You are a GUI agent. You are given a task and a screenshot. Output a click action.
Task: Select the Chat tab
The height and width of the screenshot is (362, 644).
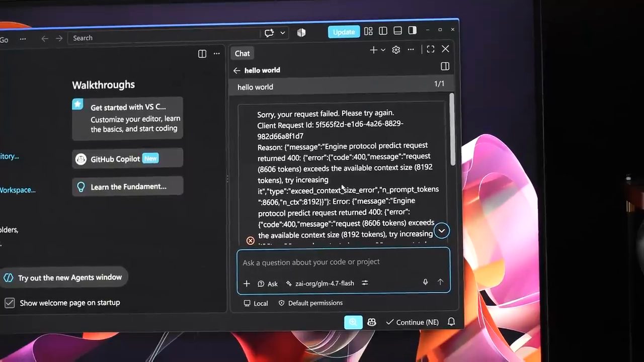[x=242, y=53]
